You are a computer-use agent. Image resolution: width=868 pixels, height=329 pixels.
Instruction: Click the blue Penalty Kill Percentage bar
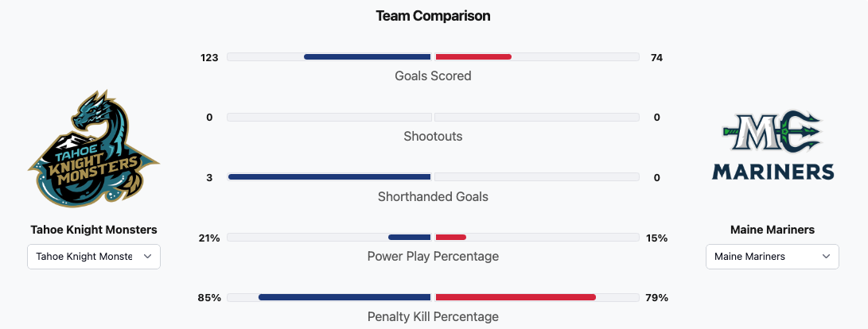coord(344,297)
